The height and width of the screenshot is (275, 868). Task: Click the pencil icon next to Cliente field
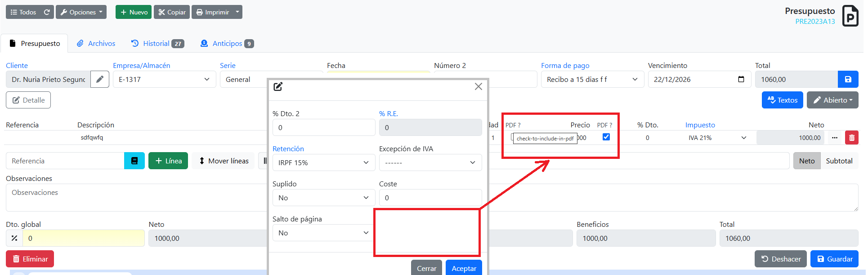[x=100, y=80]
